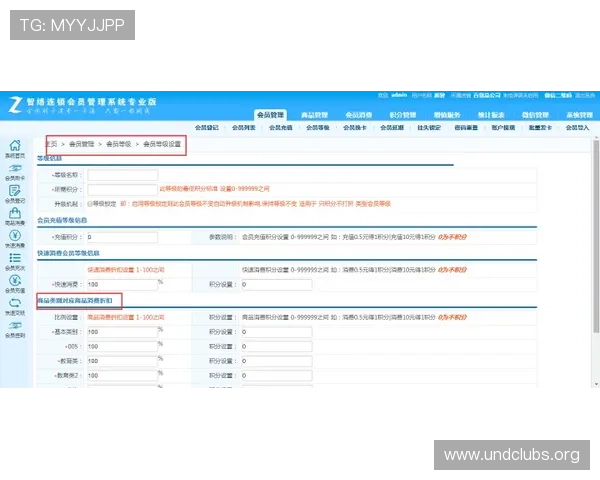Focus the 快速消费 percentage input

(122, 284)
